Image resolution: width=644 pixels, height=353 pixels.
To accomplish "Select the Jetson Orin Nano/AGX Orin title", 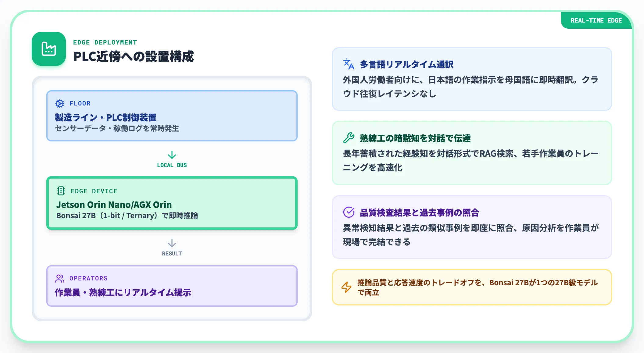I will coord(114,205).
